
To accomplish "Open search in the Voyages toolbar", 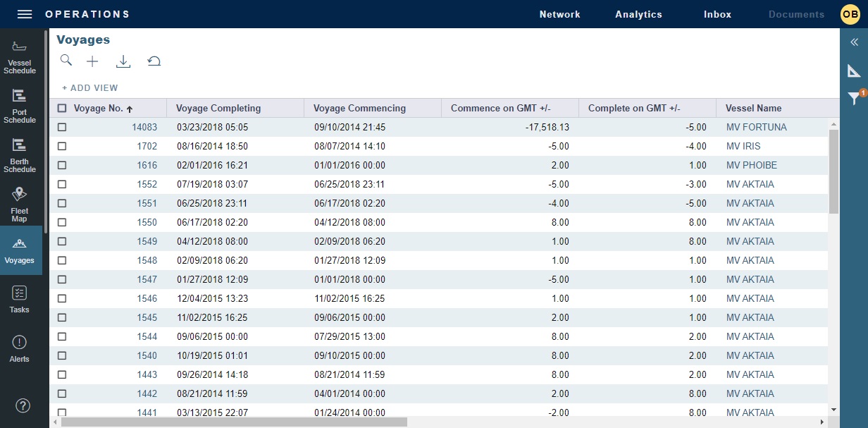I will (66, 61).
